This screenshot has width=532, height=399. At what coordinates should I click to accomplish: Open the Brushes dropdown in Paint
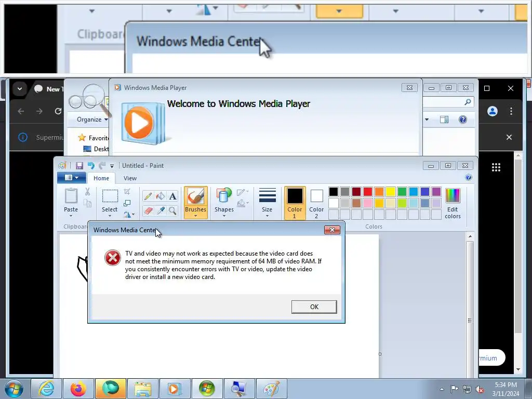click(x=195, y=216)
